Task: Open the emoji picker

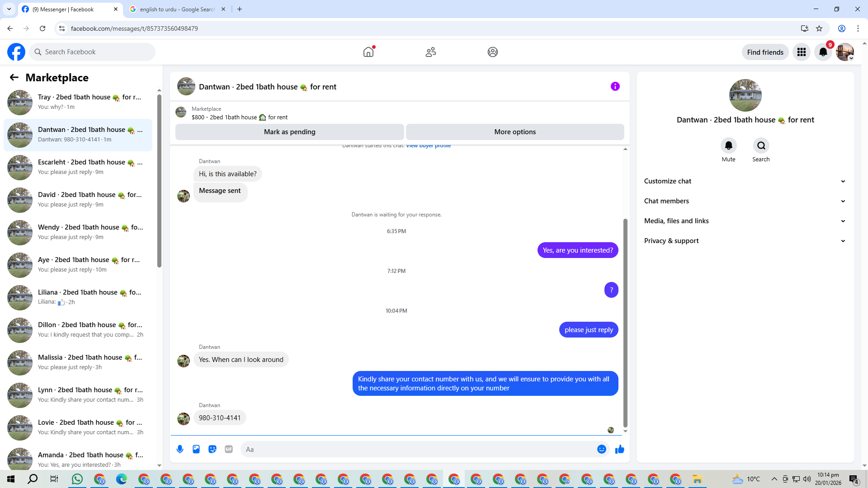Action: [602, 449]
